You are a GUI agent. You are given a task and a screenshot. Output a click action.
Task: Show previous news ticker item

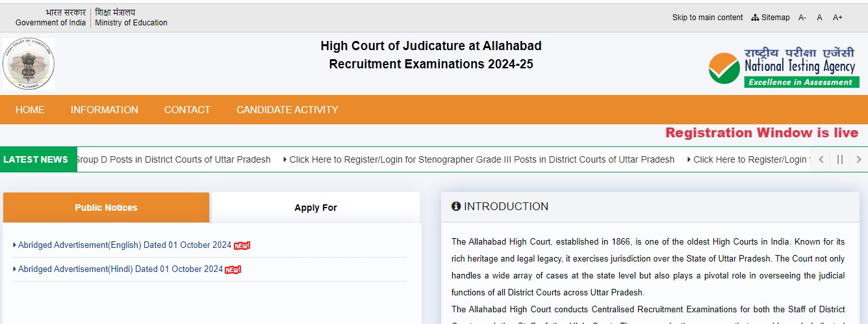[821, 159]
